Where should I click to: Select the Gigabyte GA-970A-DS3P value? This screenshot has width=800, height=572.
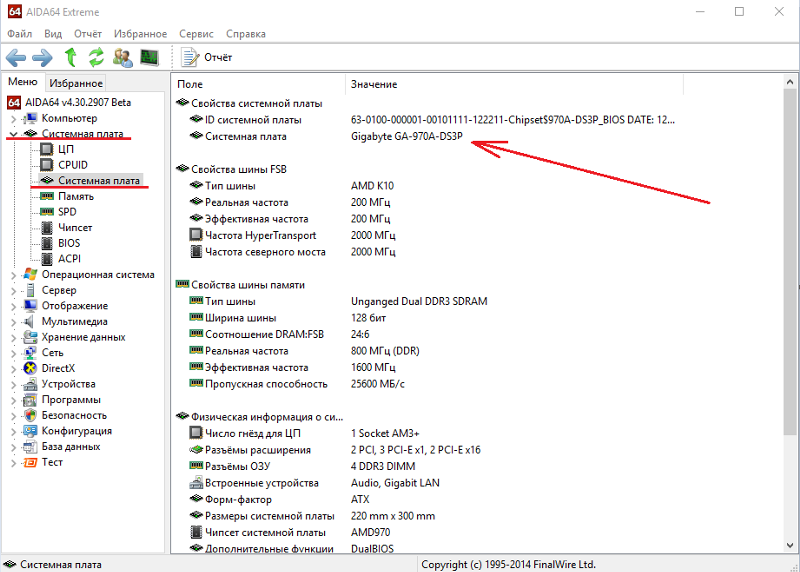tap(407, 136)
